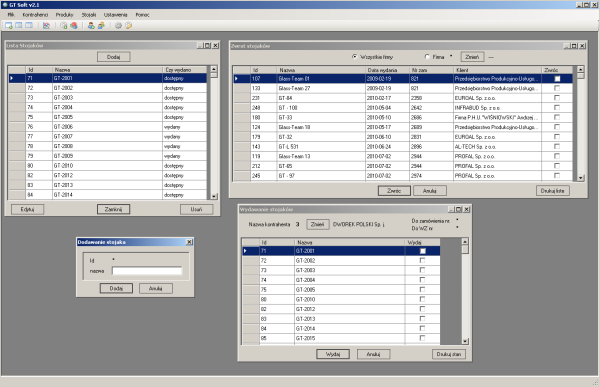Click scroll-up arrow of Lista Stojaków table
This screenshot has height=387, width=600.
point(214,69)
